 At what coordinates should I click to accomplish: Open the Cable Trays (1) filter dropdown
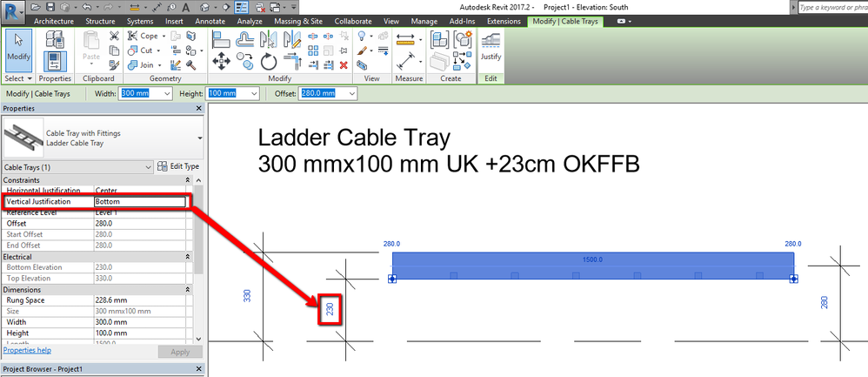click(148, 167)
